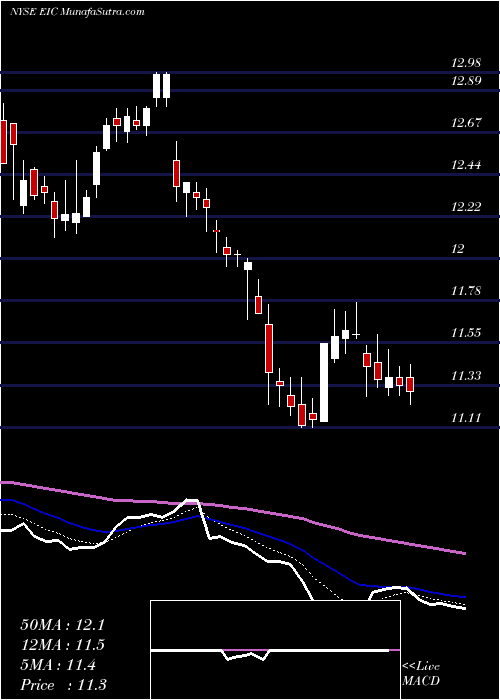Click the 12.98 price level label
Screen dimensions: 500x700
pyautogui.click(x=466, y=62)
